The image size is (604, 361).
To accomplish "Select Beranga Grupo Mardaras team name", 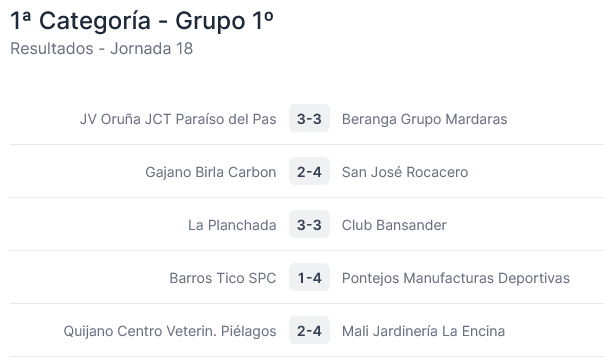I will [x=424, y=119].
